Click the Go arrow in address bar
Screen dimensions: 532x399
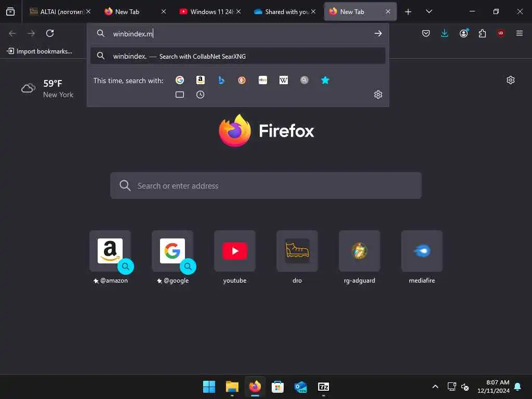[378, 33]
